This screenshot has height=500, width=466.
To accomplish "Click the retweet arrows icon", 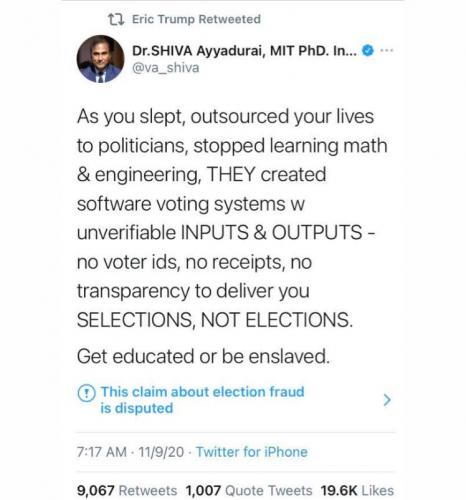I will coord(116,19).
